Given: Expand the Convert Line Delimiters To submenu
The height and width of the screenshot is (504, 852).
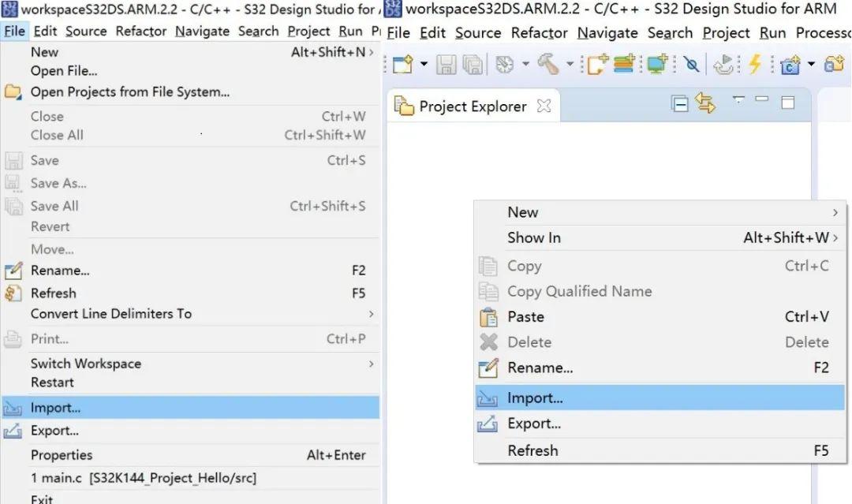Looking at the screenshot, I should 371,314.
